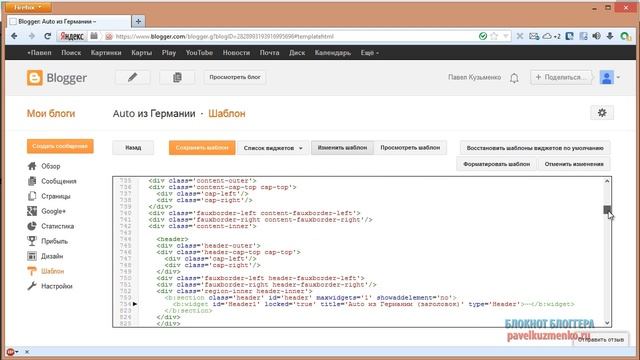This screenshot has height=360, width=640.
Task: Click the Auto из Германии blog title
Action: click(154, 113)
